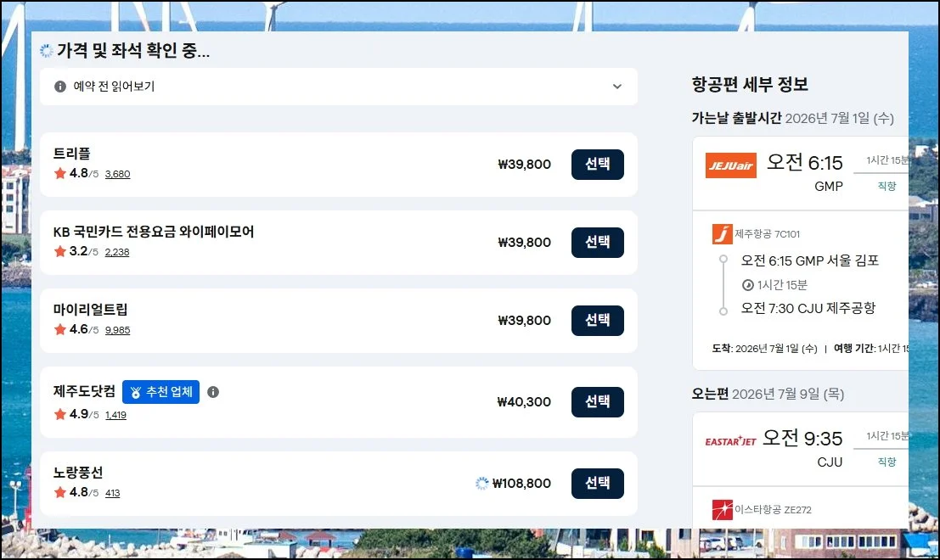Click the Eastar Jet logo in return card
940x560 pixels.
730,441
